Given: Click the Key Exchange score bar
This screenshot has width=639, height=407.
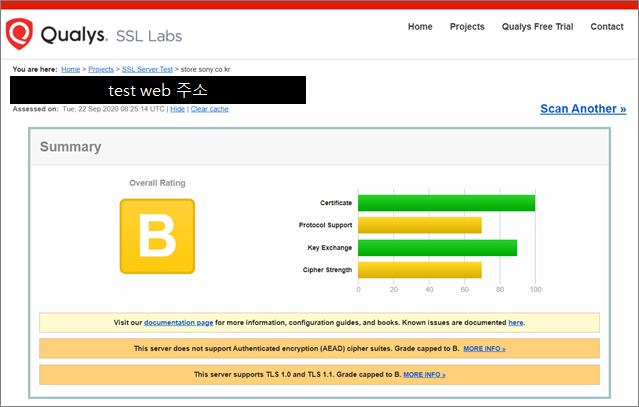Looking at the screenshot, I should (x=438, y=248).
